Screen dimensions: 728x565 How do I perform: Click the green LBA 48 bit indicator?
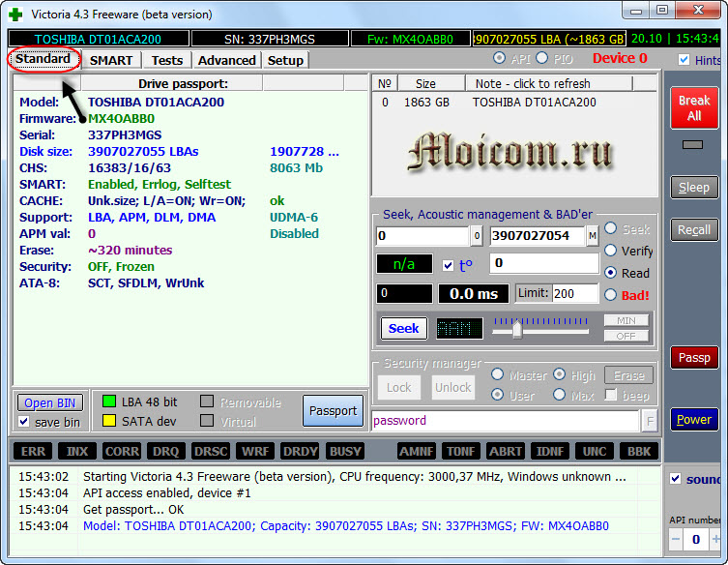coord(109,401)
